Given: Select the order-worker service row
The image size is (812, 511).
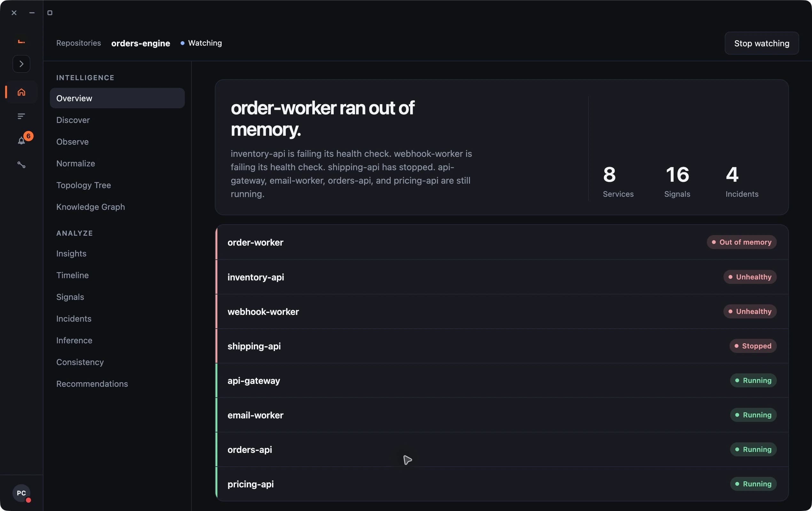Looking at the screenshot, I should [502, 242].
